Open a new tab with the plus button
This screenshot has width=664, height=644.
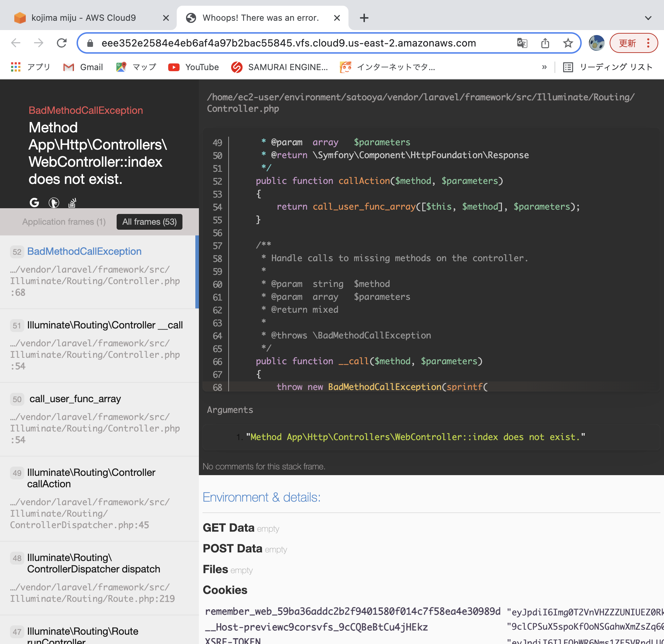pyautogui.click(x=364, y=18)
